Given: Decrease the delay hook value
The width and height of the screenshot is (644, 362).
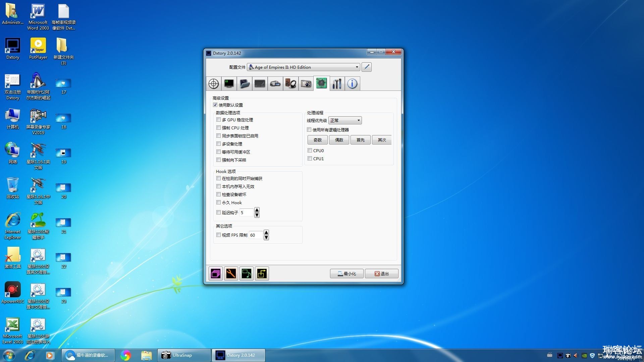Looking at the screenshot, I should click(257, 215).
